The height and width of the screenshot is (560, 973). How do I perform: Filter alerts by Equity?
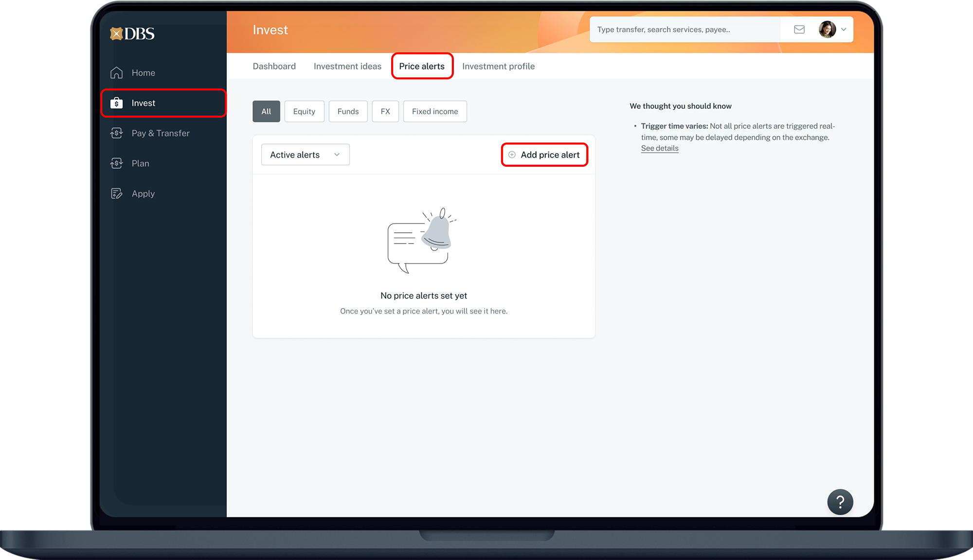click(x=304, y=111)
